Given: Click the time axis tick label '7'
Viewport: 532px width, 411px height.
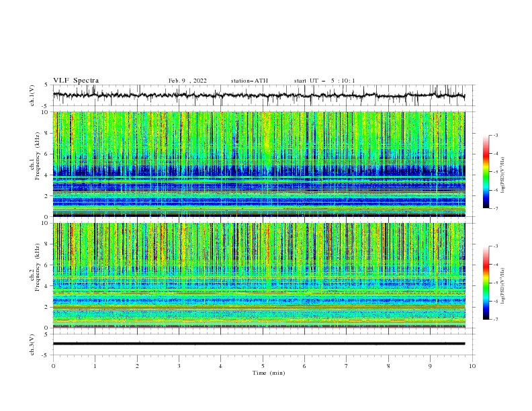Looking at the screenshot, I should point(347,366).
